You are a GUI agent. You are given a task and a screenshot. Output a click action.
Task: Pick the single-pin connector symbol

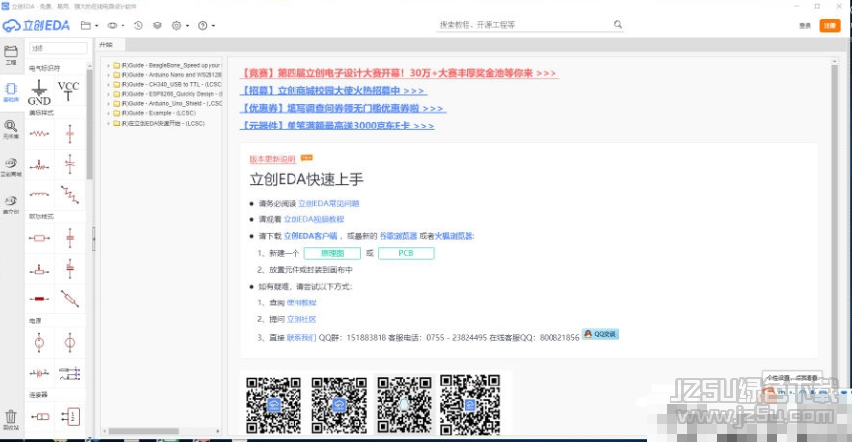[x=39, y=416]
